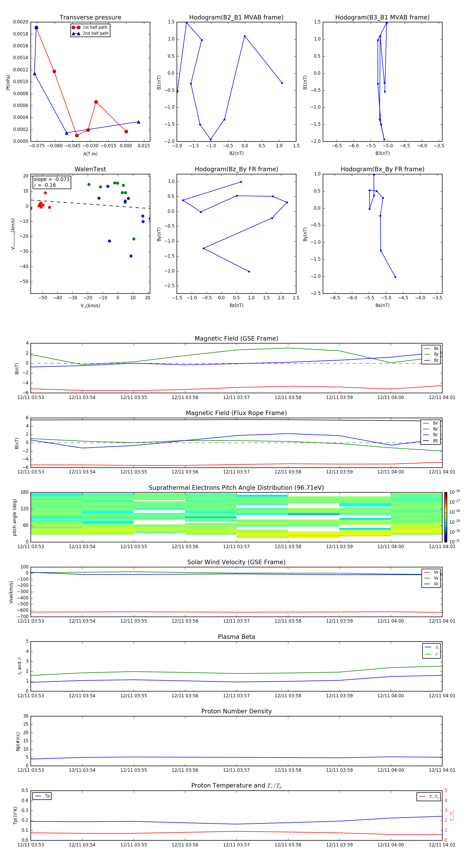
Task: Select the "r = -0.16" correlation annotation
Action: pos(45,185)
